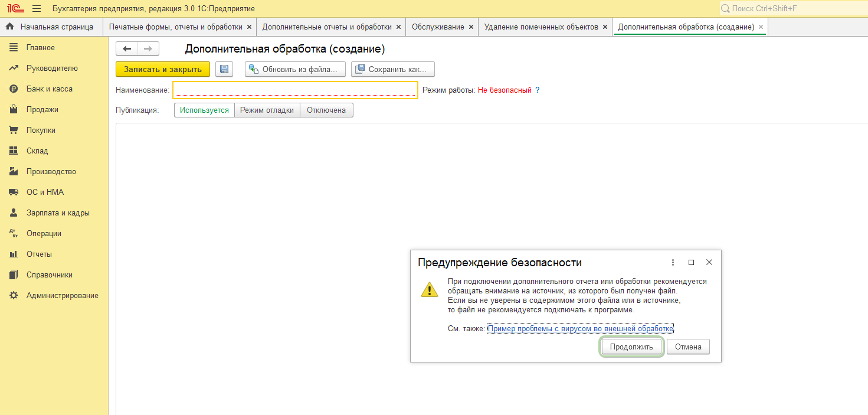
Task: Close the Дополнительные отчеты и обработки tab
Action: 398,27
